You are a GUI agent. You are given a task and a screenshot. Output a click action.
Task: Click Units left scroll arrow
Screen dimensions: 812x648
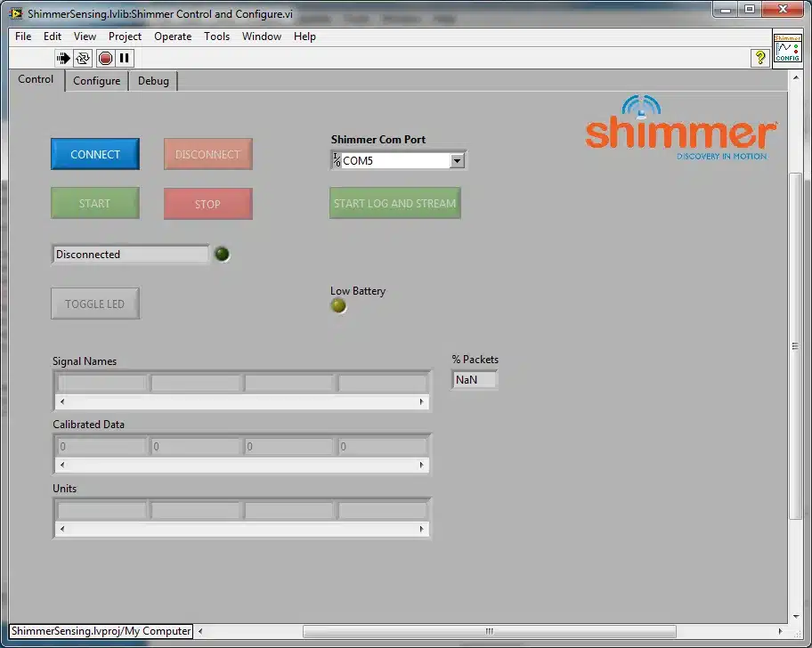coord(62,529)
